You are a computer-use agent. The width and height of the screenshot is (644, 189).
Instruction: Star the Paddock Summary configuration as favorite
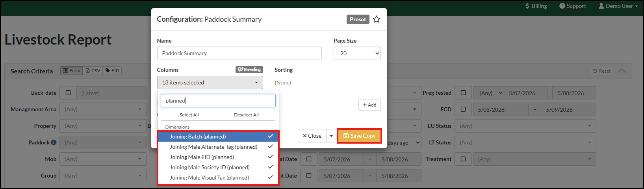tap(377, 19)
